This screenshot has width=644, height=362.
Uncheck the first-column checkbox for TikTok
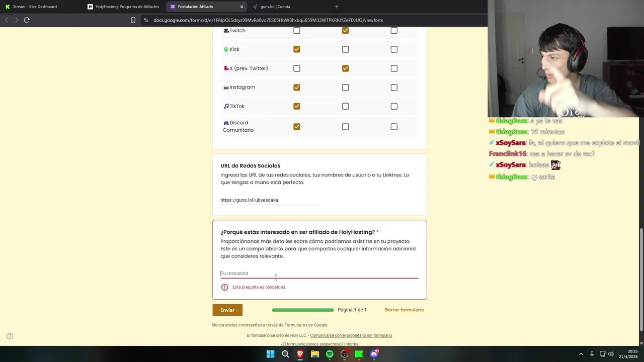tap(297, 106)
